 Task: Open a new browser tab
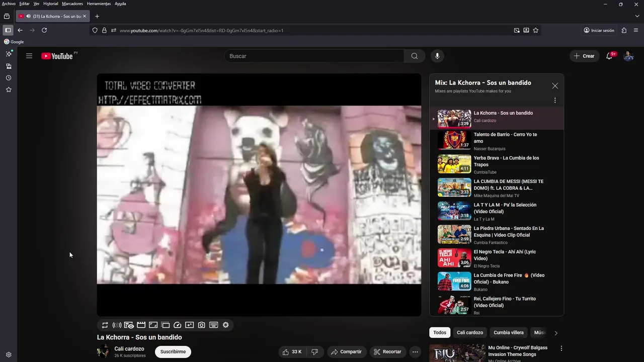tap(97, 16)
